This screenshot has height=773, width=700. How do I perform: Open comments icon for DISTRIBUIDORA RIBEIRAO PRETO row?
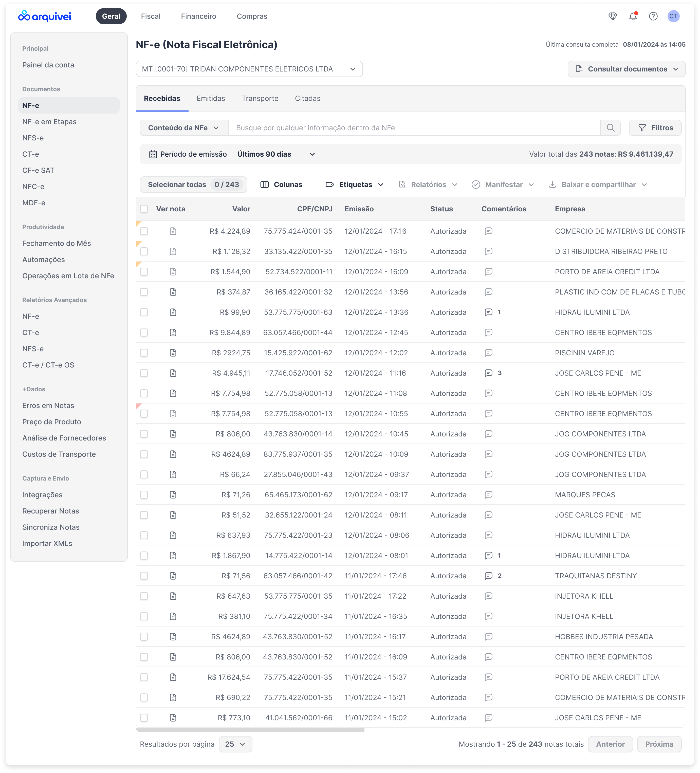pyautogui.click(x=488, y=251)
